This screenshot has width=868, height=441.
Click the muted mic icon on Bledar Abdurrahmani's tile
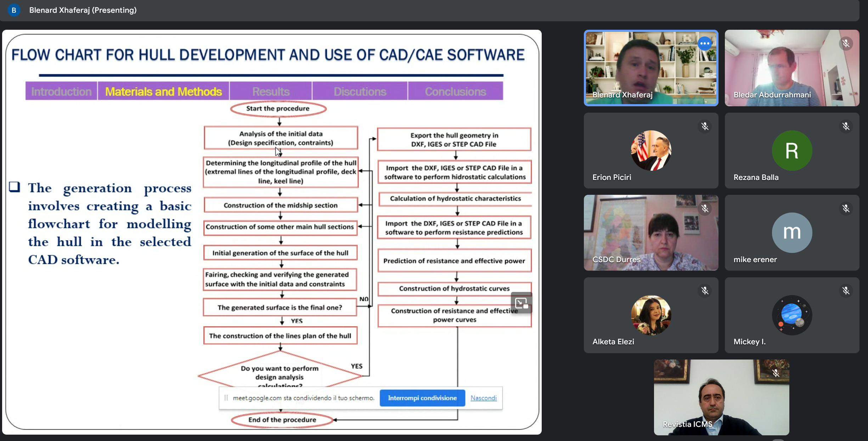coord(846,44)
